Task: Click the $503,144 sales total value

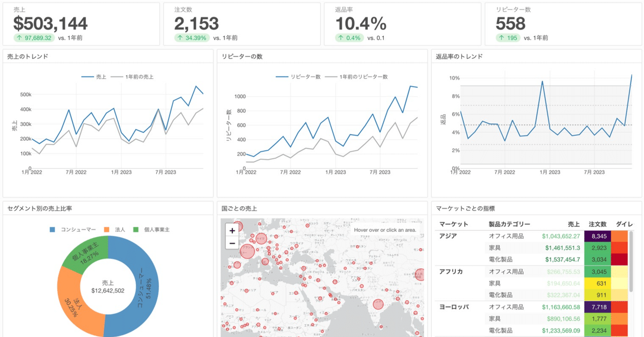Action: [50, 23]
